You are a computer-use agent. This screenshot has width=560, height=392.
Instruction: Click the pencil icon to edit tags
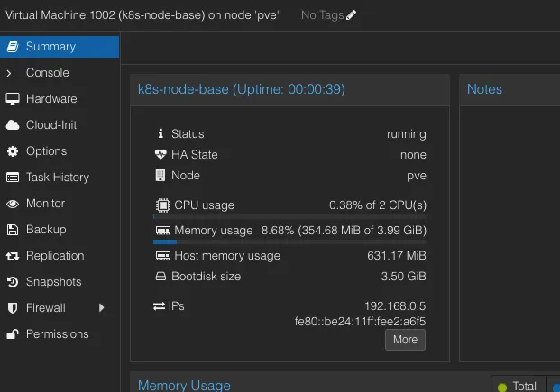(x=351, y=14)
